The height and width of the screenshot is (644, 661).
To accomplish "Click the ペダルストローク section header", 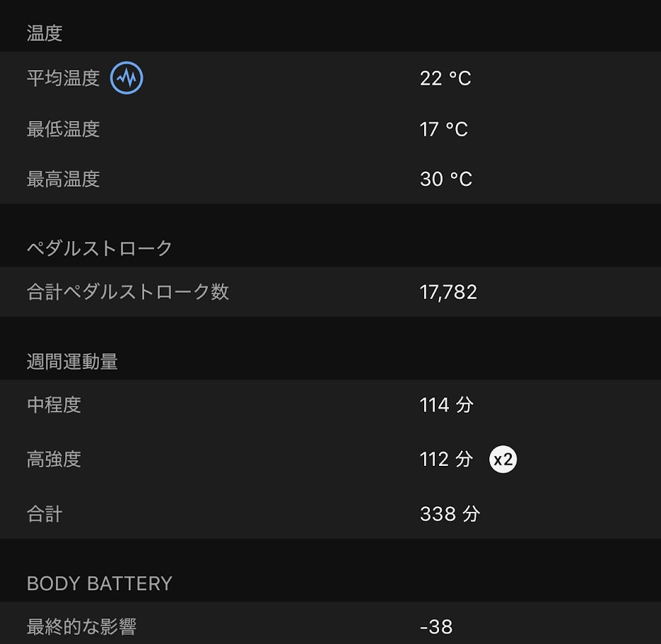I will (x=100, y=248).
